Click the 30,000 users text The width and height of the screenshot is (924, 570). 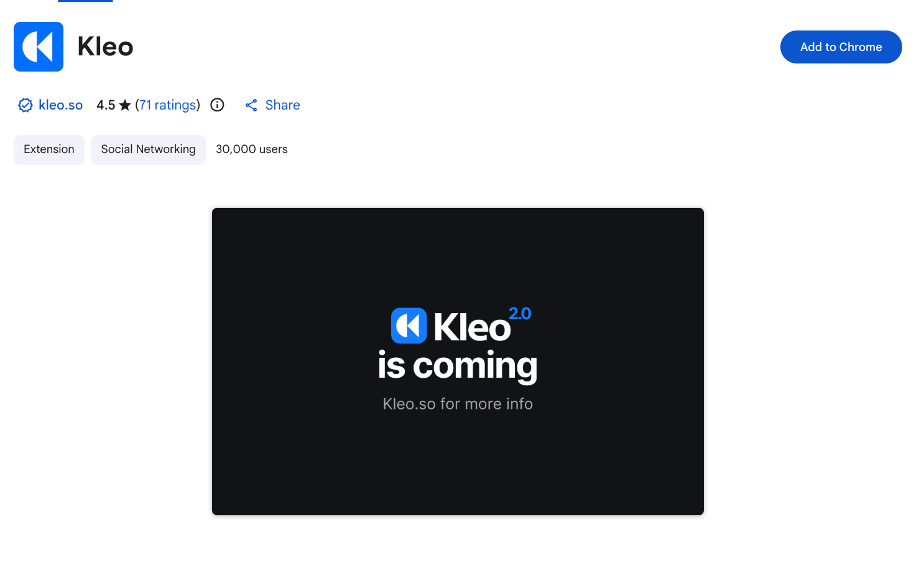point(252,149)
